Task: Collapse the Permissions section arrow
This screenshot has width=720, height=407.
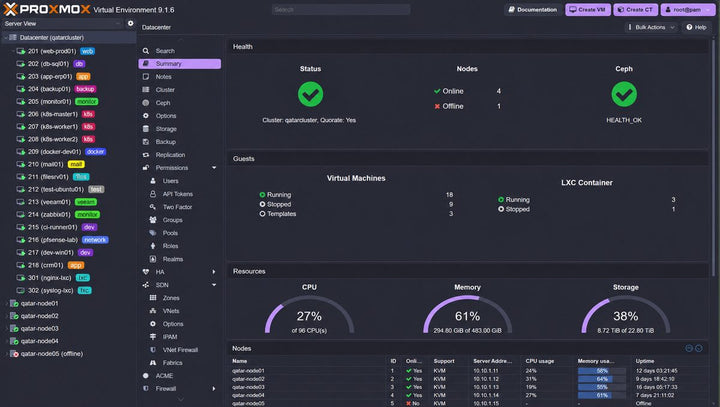Action: [x=214, y=168]
